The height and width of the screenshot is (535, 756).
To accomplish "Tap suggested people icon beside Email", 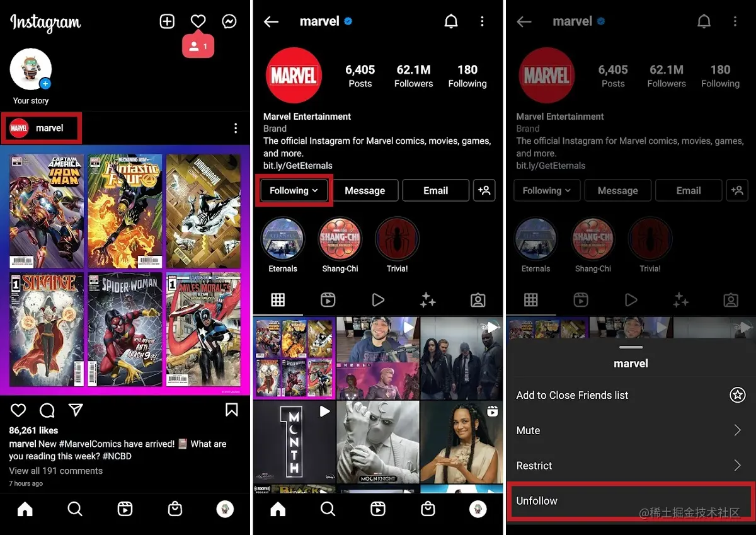I will click(x=484, y=190).
